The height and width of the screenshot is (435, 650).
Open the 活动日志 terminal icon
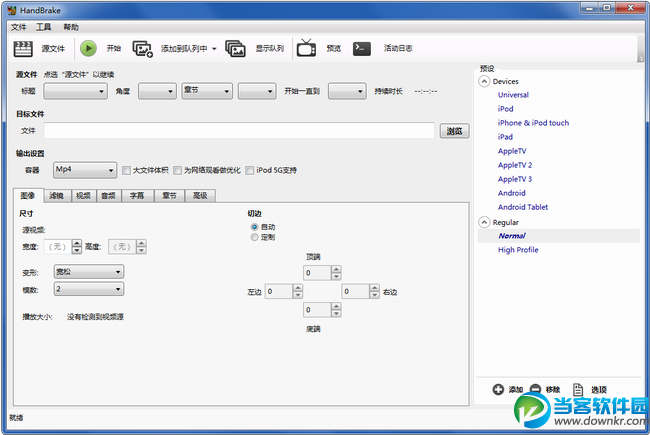click(x=362, y=49)
